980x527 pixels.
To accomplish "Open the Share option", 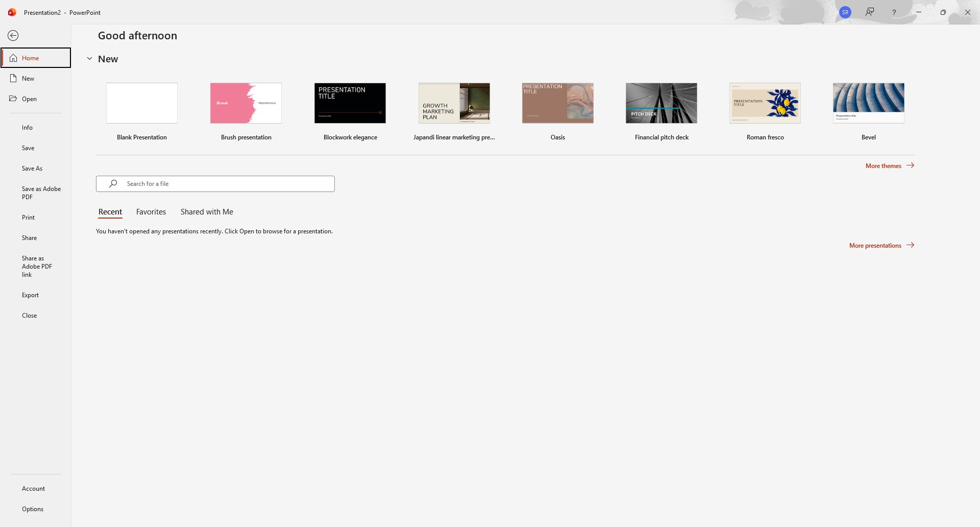I will point(36,238).
